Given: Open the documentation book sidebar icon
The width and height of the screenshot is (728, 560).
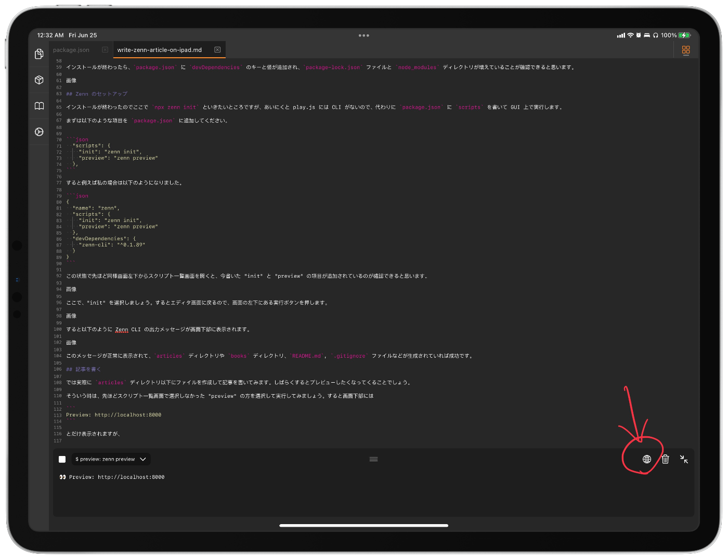Looking at the screenshot, I should 39,106.
